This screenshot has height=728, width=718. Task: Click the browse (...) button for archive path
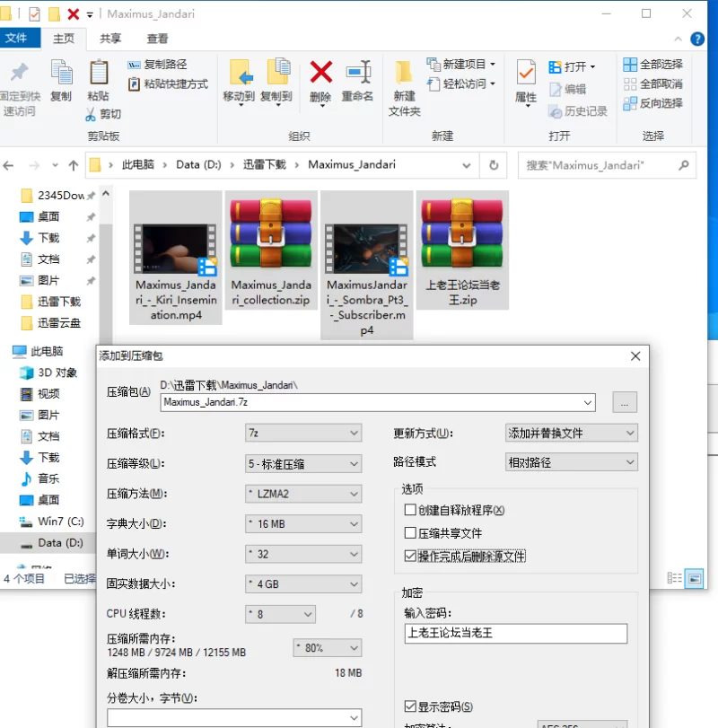625,402
